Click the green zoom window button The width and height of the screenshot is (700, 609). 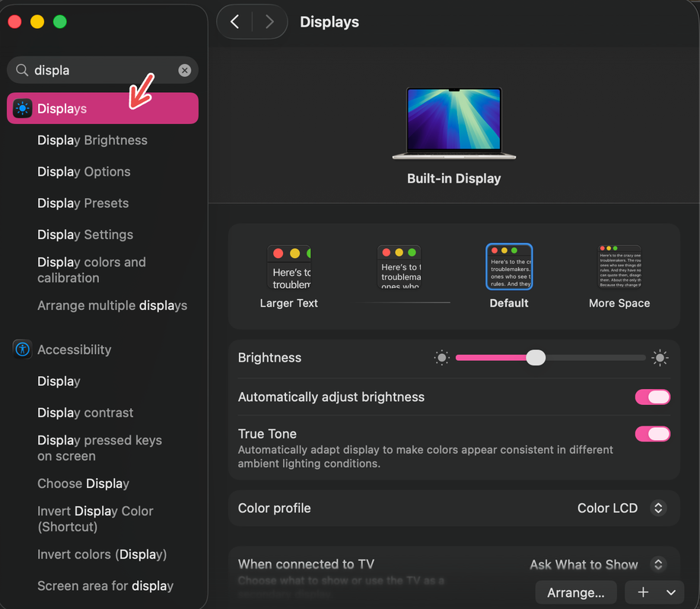pos(60,21)
